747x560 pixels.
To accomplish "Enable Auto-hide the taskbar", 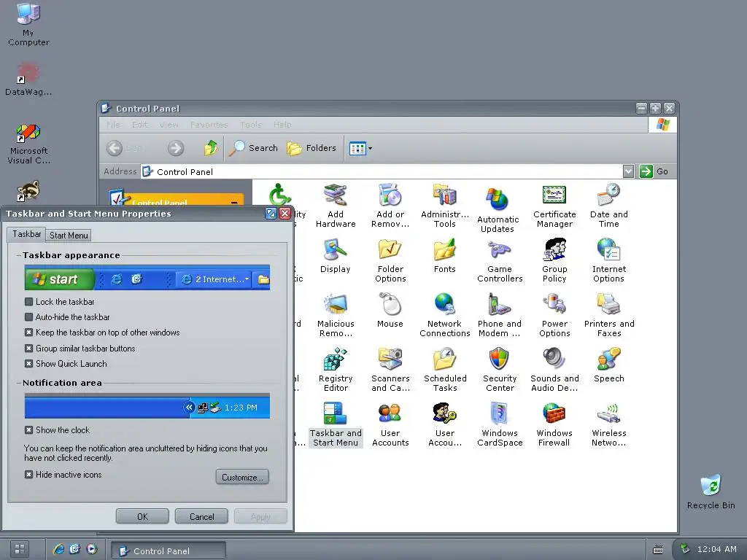I will [x=29, y=317].
